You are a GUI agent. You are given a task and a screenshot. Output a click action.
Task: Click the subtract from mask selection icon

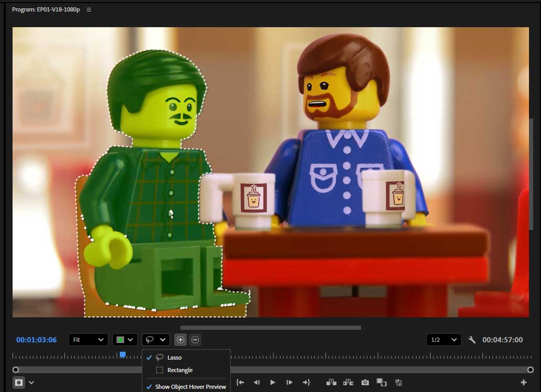click(x=195, y=340)
